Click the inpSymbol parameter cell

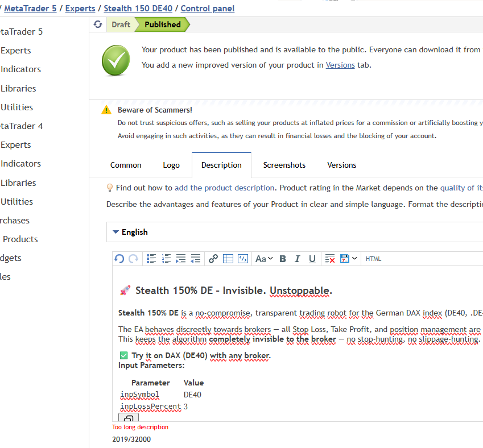coord(139,395)
